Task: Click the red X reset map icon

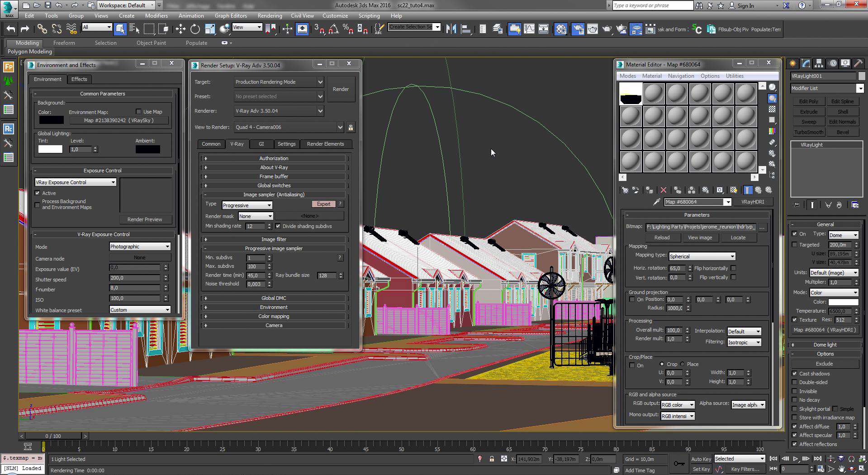Action: pyautogui.click(x=663, y=190)
